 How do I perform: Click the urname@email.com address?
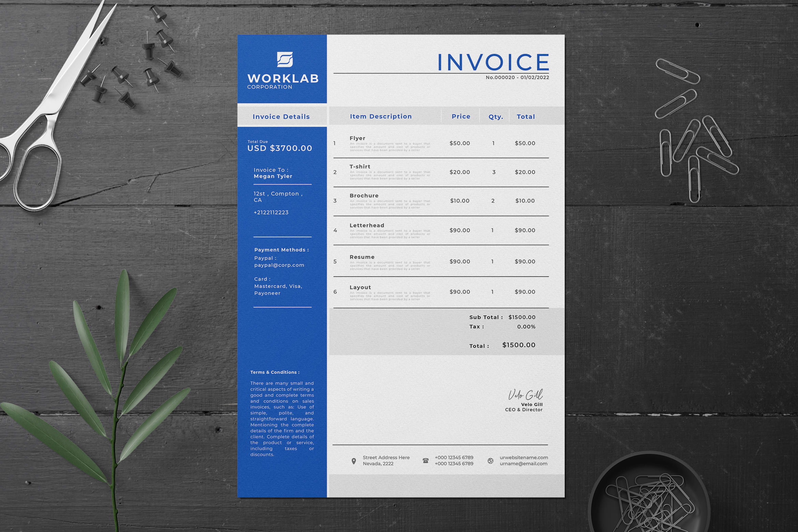(523, 464)
